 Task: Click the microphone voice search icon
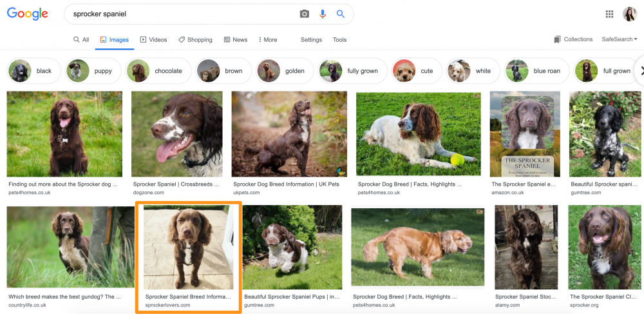click(323, 14)
